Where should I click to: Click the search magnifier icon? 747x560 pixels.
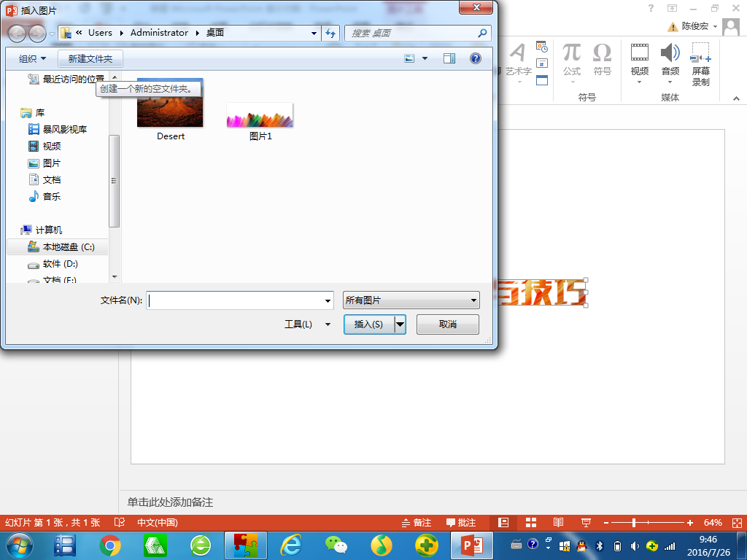[482, 33]
